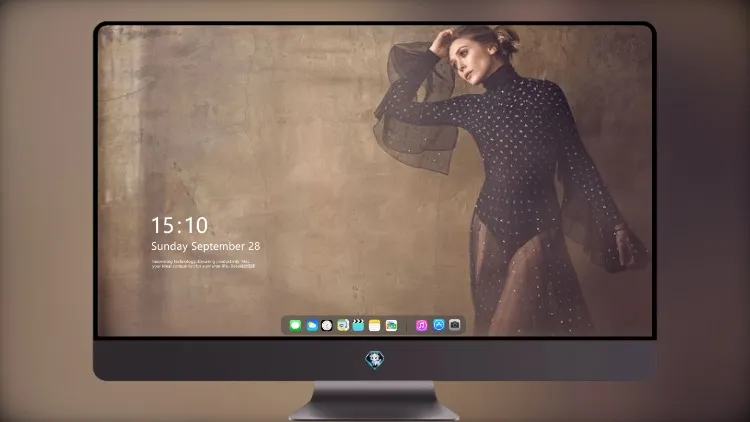The width and height of the screenshot is (750, 422).
Task: Open the green Messages app in dock
Action: (x=295, y=325)
